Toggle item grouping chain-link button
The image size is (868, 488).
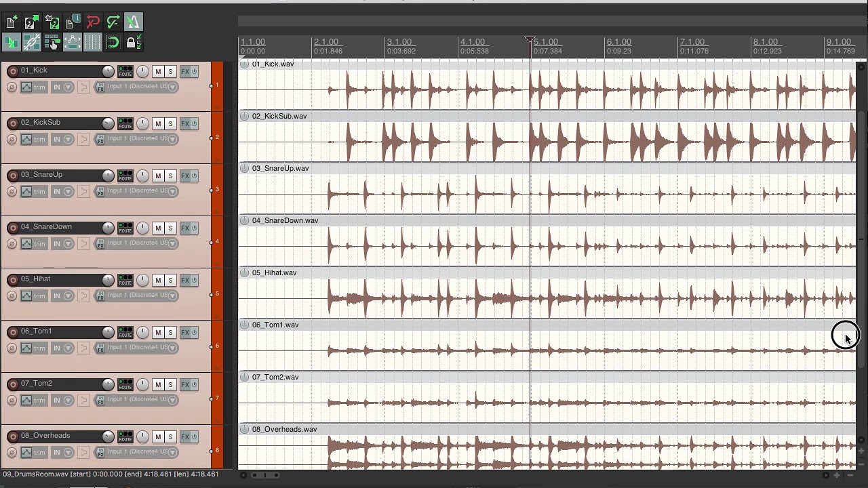(x=31, y=43)
